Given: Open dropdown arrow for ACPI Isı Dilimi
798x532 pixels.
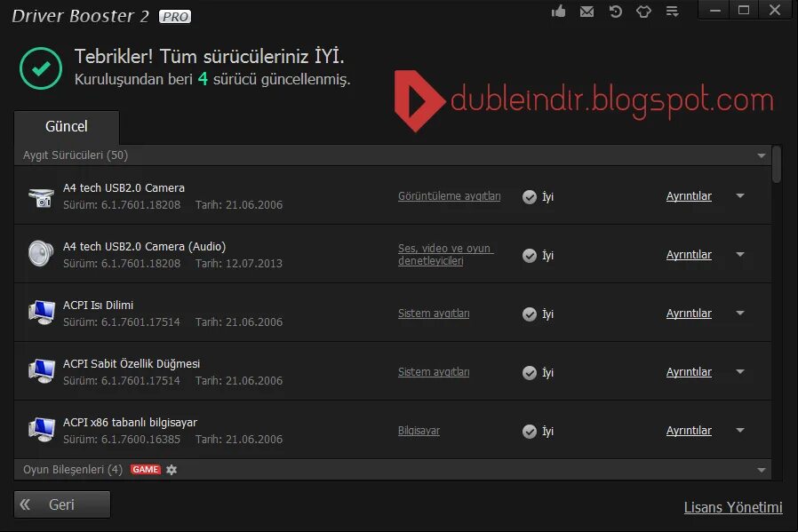Looking at the screenshot, I should click(740, 313).
